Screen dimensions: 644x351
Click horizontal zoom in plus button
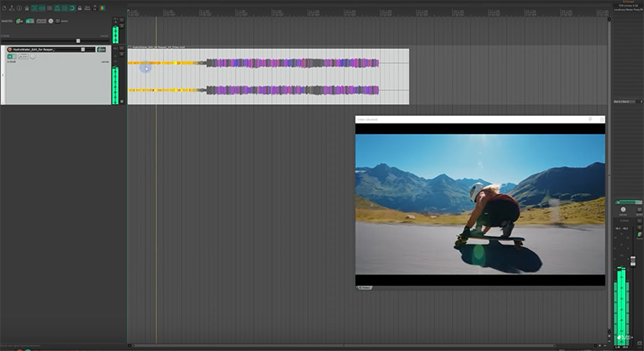pos(599,346)
